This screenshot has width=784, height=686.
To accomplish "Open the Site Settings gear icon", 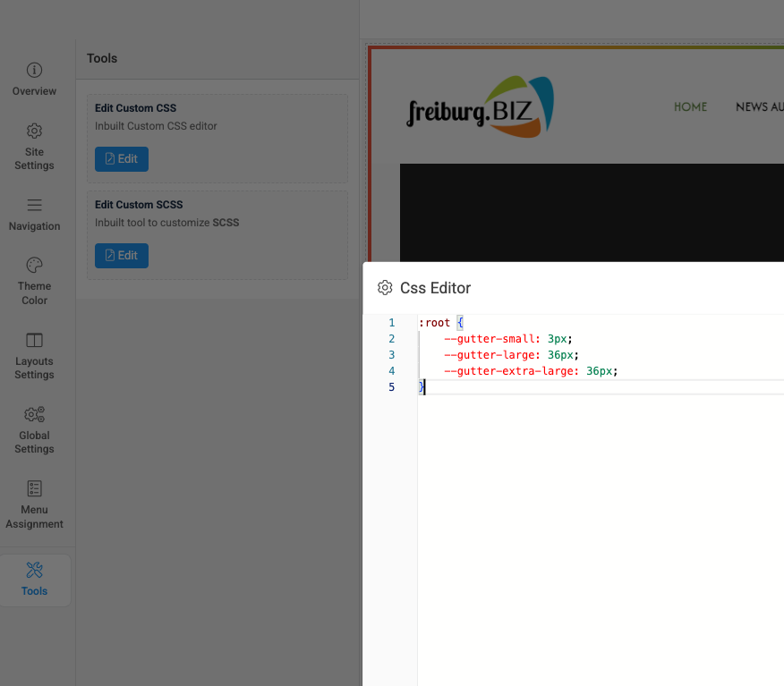I will click(34, 131).
